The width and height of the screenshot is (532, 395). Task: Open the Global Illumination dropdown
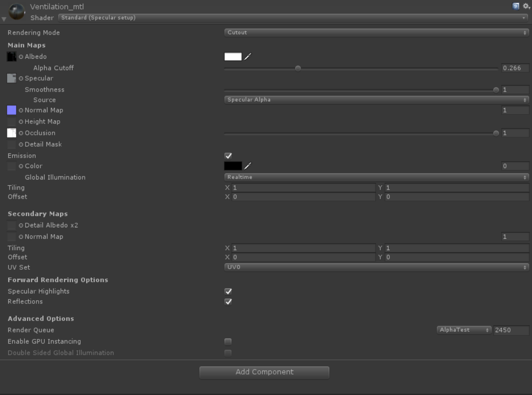[x=376, y=177]
